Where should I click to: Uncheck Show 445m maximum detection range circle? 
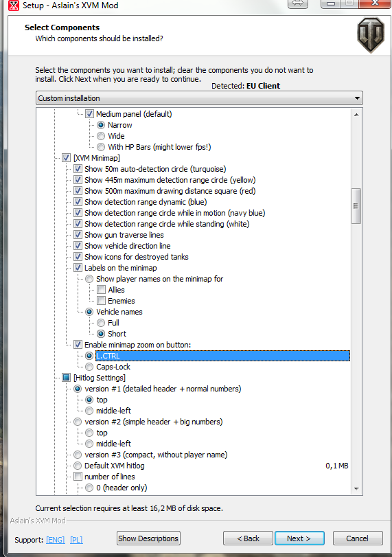coord(78,180)
